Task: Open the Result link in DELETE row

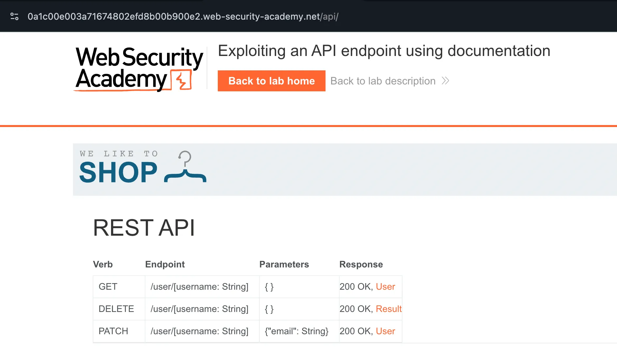Action: pyautogui.click(x=388, y=309)
